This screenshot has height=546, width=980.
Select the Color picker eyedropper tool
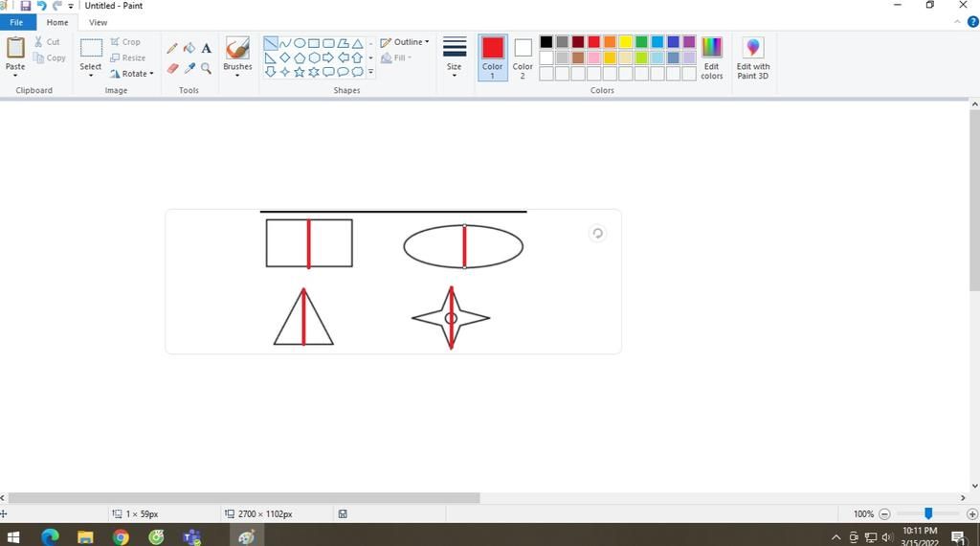[x=189, y=68]
